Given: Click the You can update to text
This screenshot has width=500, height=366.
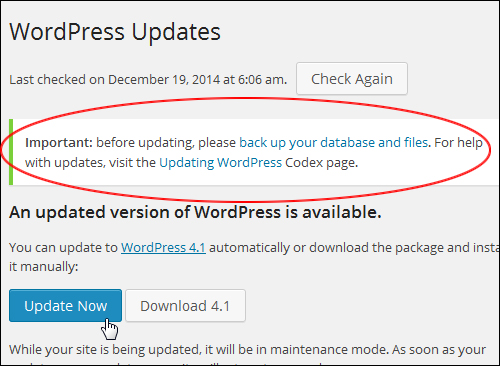Looking at the screenshot, I should 63,248.
